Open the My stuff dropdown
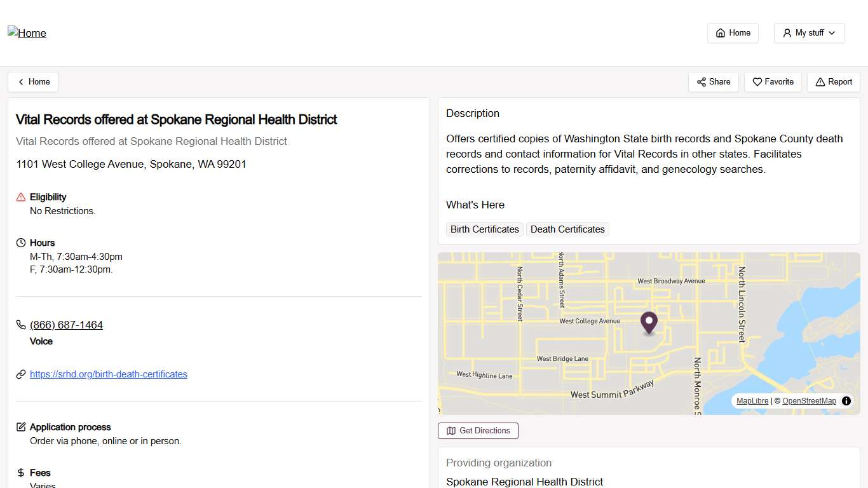 coord(809,32)
